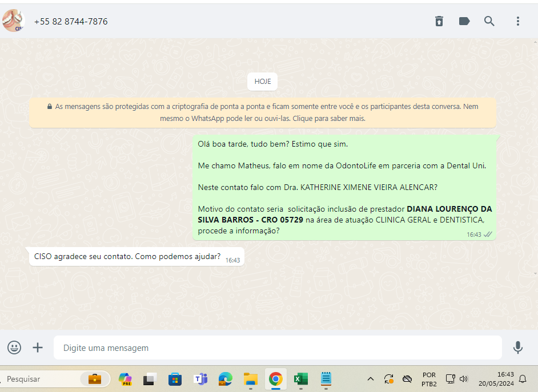Search within this conversation using magnifier icon
Screen dimensions: 538x392
pyautogui.click(x=489, y=21)
